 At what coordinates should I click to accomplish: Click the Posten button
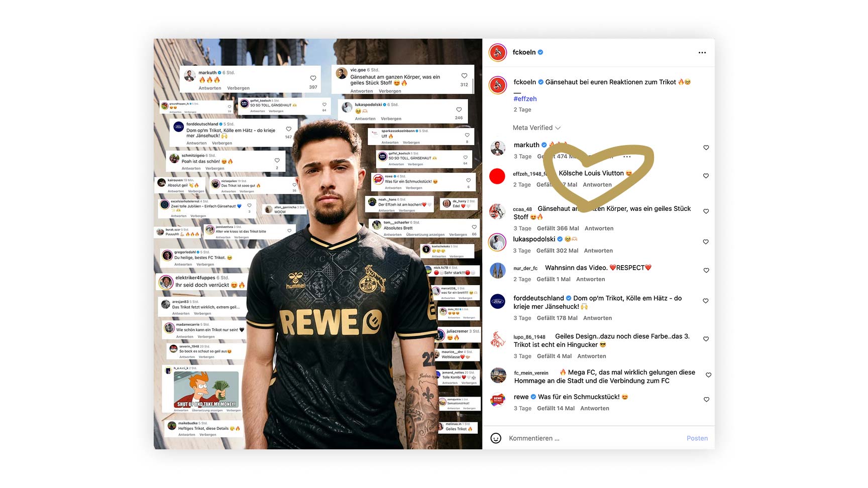(x=697, y=438)
